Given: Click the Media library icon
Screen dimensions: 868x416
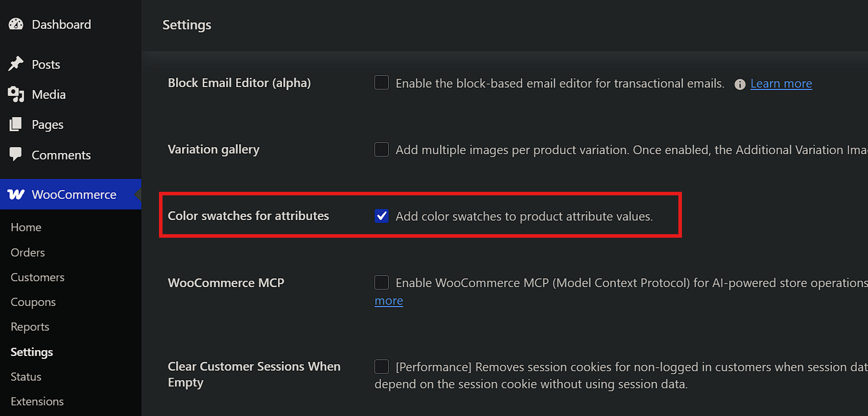Looking at the screenshot, I should pyautogui.click(x=16, y=94).
